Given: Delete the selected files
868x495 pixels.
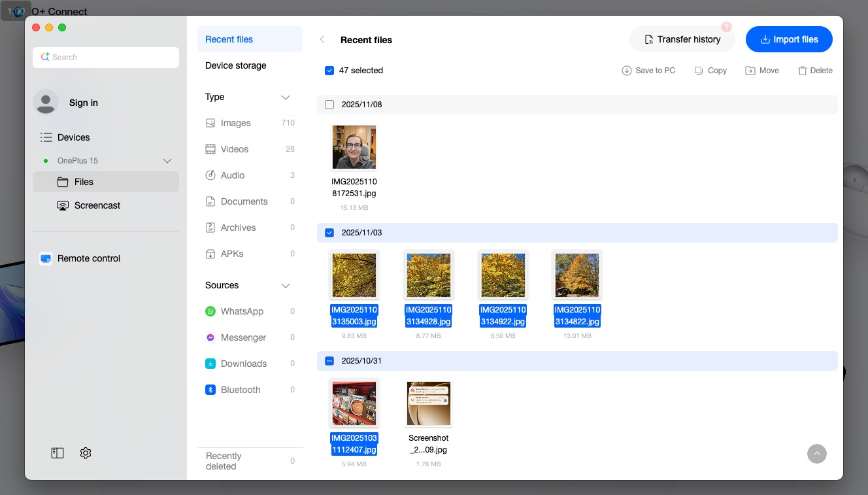Looking at the screenshot, I should (x=815, y=71).
